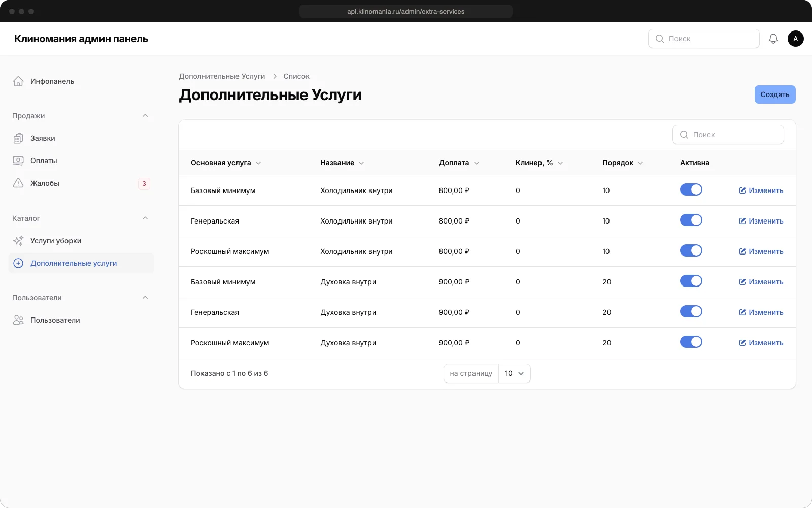Go to Заявки in the sidebar

point(81,138)
